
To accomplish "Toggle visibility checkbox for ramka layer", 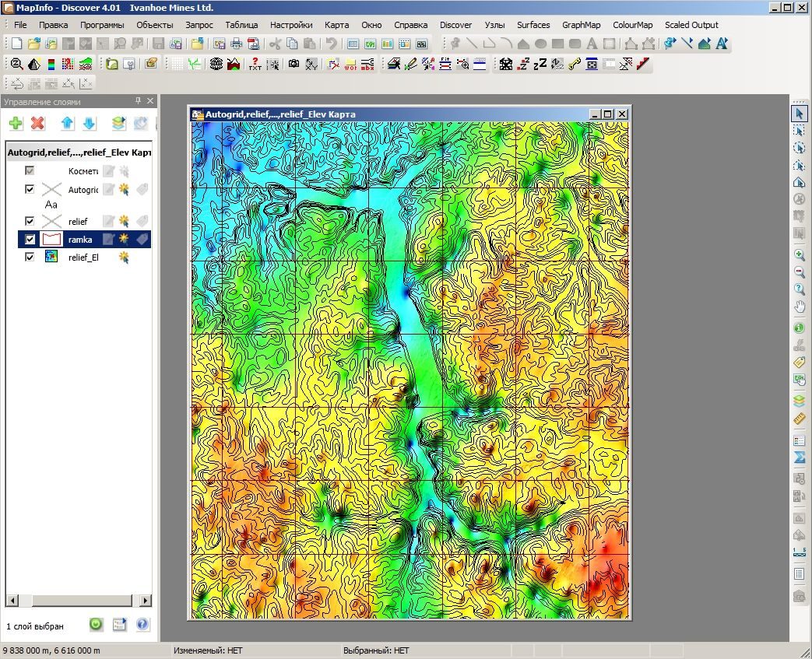I will coord(30,239).
